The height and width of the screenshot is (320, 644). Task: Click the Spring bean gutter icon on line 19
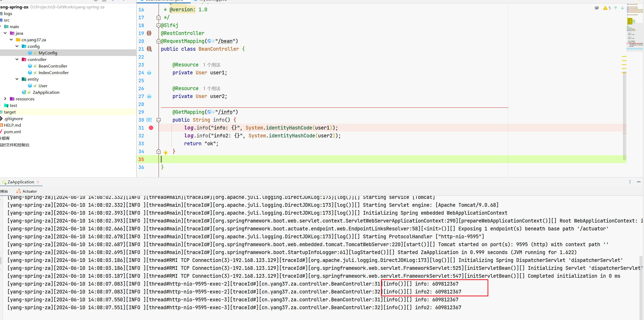pyautogui.click(x=149, y=33)
